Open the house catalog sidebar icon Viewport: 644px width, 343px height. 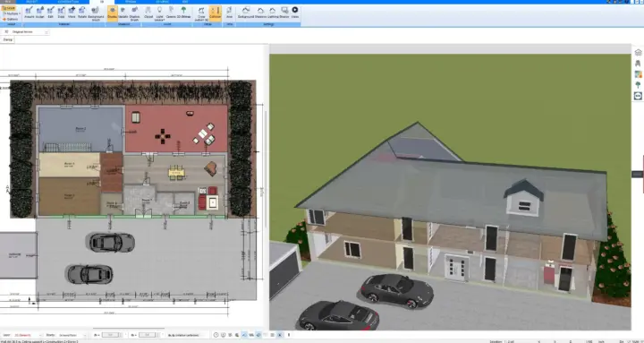coord(638,52)
